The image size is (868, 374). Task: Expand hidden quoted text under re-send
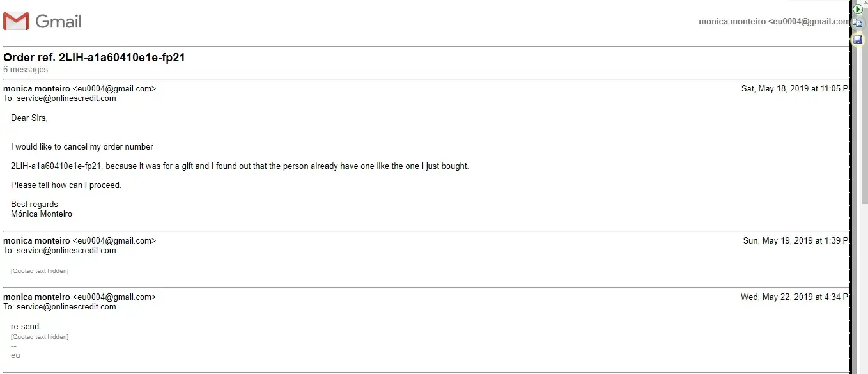pyautogui.click(x=40, y=337)
